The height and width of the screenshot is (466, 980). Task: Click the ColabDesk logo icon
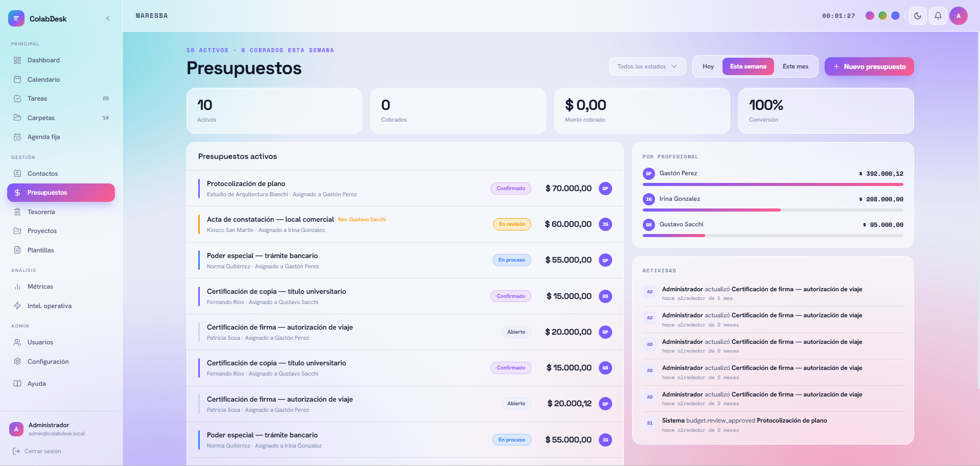tap(16, 18)
